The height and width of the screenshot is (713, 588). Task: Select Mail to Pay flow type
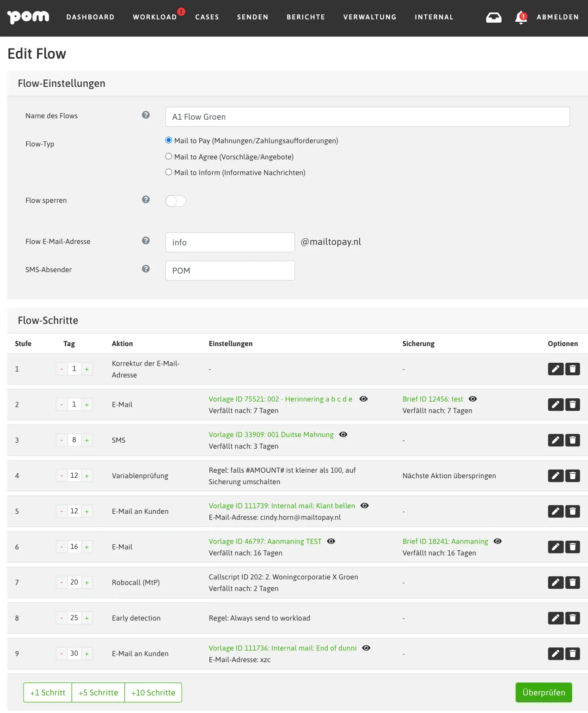click(169, 140)
